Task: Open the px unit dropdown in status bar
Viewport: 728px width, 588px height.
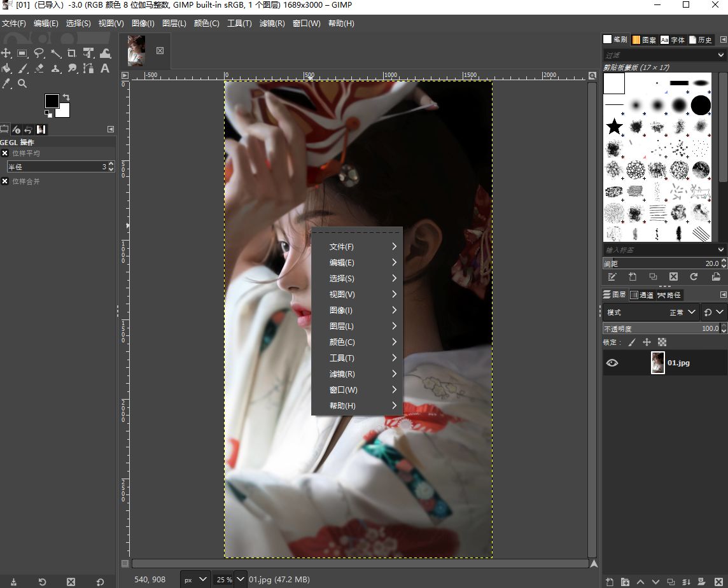Action: pos(195,579)
